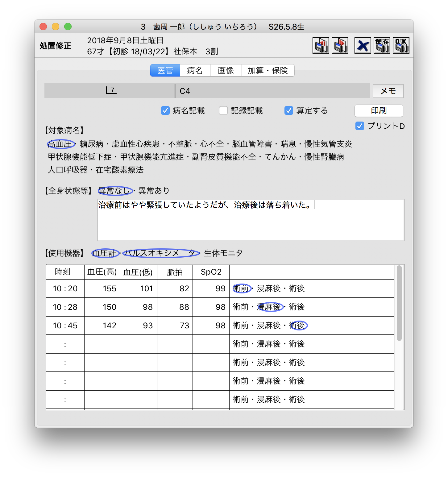The height and width of the screenshot is (477, 448).
Task: Select 術後 in the 10:20 row
Action: coord(297,288)
